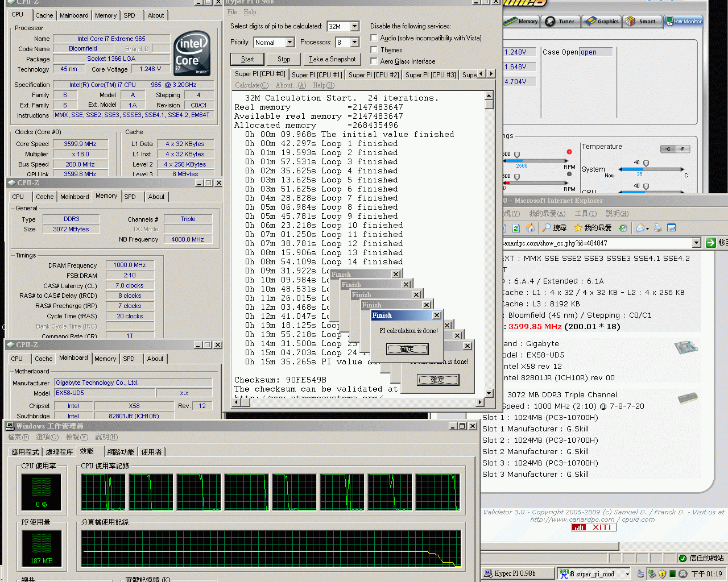The height and width of the screenshot is (582, 728).
Task: Click the Home icon in Internet Explorer toolbar
Action: (x=530, y=228)
